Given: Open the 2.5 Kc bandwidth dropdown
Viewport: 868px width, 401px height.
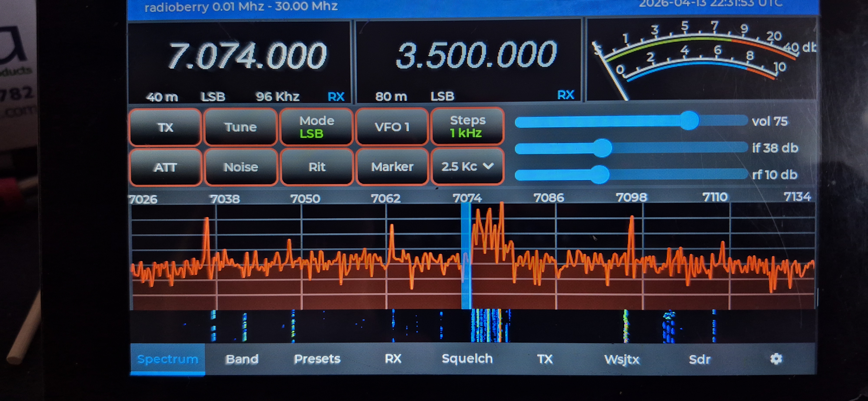Looking at the screenshot, I should click(467, 166).
